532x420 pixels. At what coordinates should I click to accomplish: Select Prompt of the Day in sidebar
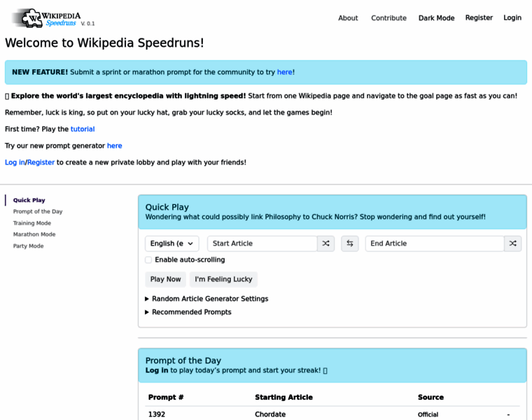[x=38, y=211]
